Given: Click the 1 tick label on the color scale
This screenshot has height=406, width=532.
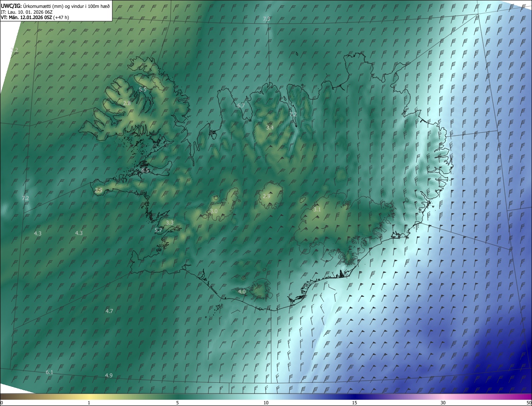Looking at the screenshot, I should pos(89,403).
